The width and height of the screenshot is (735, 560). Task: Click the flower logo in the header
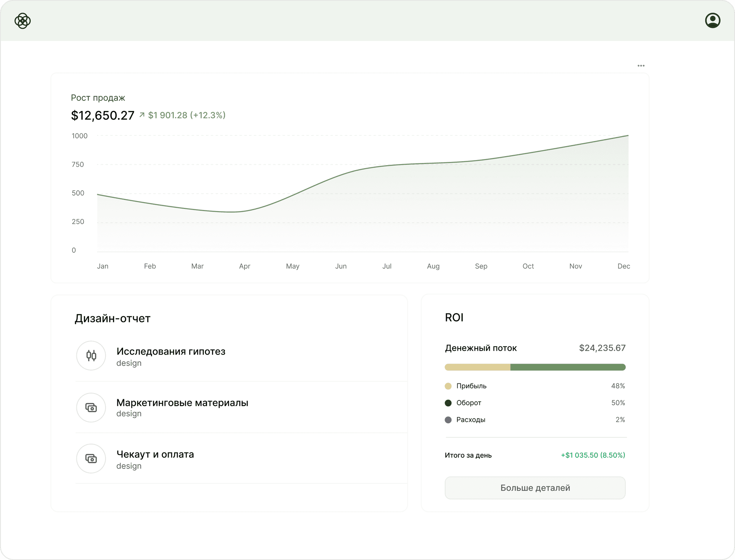click(23, 21)
